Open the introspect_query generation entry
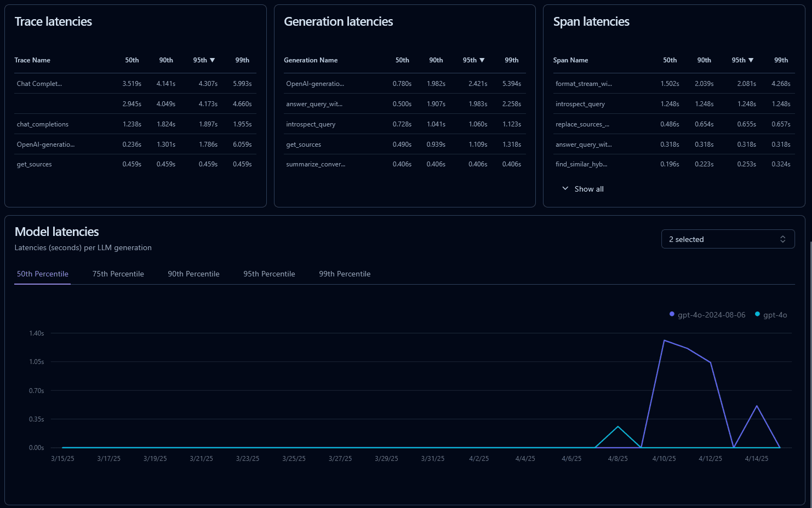 [x=311, y=124]
